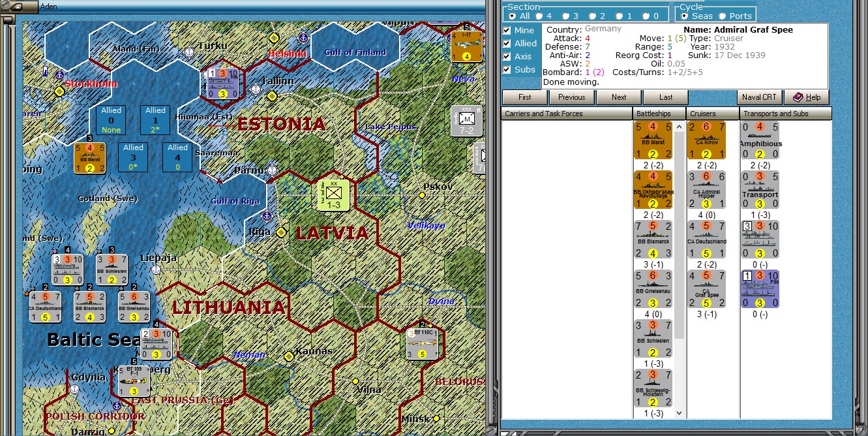Select CA Deutschland counter in Cruisers column

click(x=706, y=240)
